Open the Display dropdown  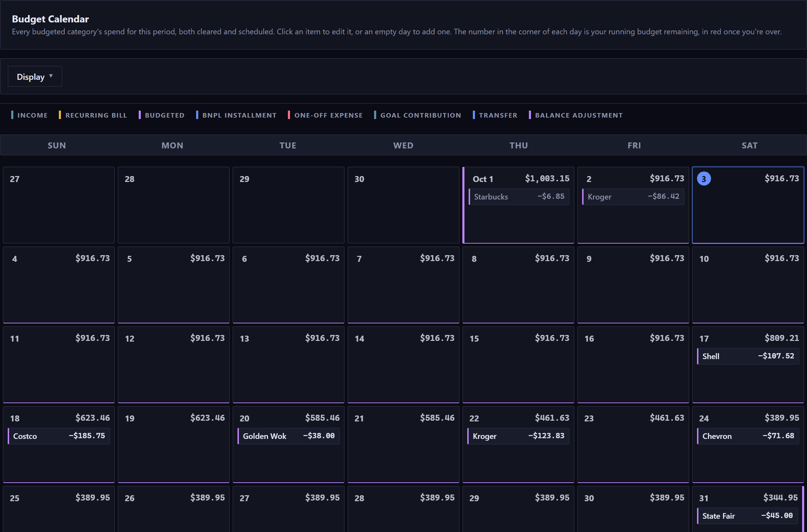pyautogui.click(x=35, y=77)
